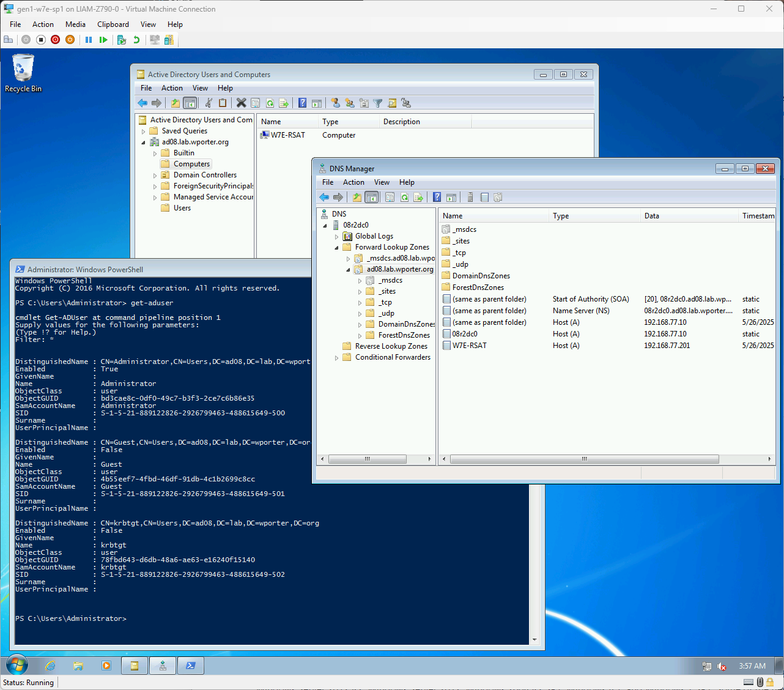Collapse ad08.lab.wporter.org node in ADUC tree
This screenshot has height=690, width=784.
tap(144, 143)
